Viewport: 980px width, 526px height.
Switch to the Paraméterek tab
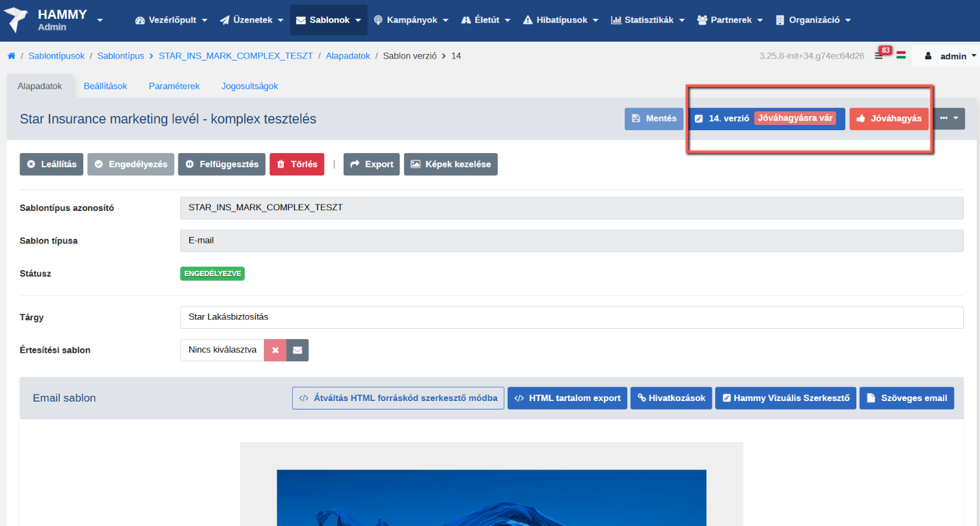coord(174,86)
